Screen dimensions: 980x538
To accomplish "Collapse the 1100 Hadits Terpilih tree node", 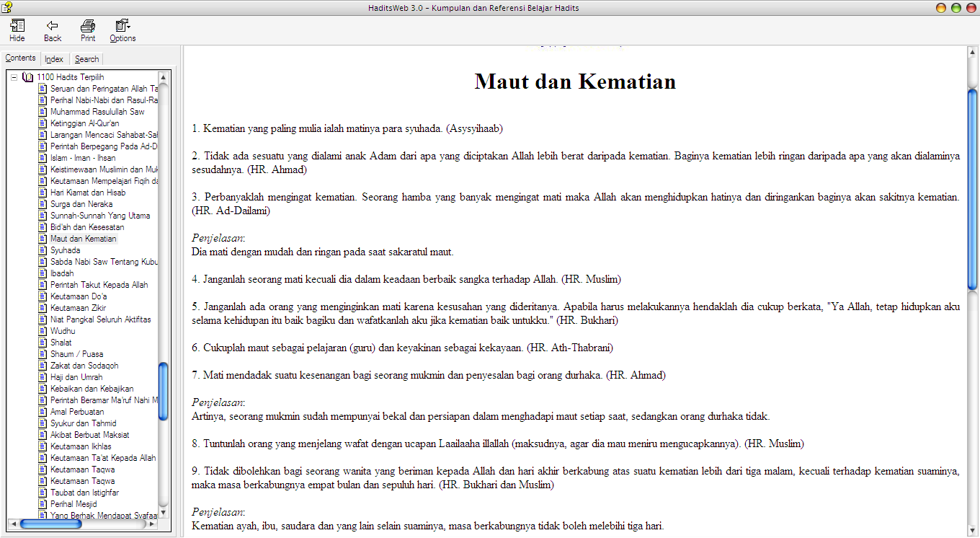I will (14, 77).
